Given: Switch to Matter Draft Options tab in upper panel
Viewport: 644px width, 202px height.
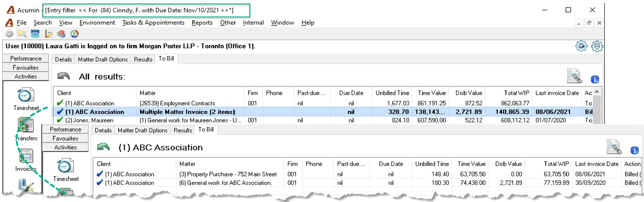Looking at the screenshot, I should (103, 59).
